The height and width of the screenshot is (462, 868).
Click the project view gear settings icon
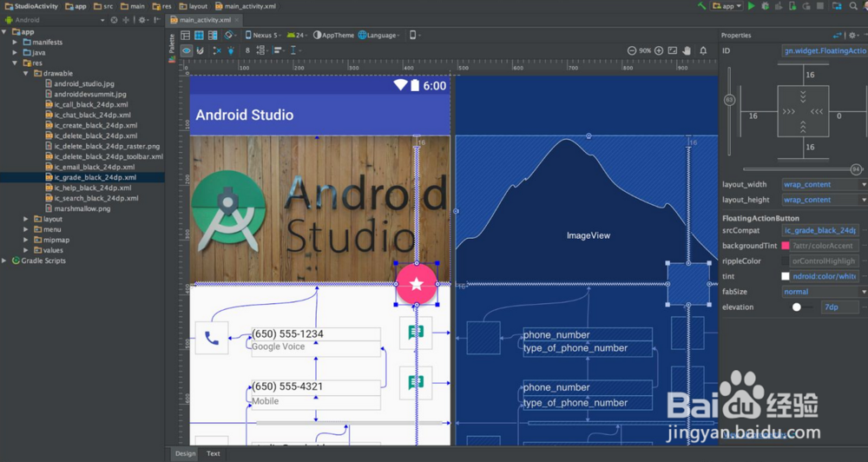[x=143, y=20]
